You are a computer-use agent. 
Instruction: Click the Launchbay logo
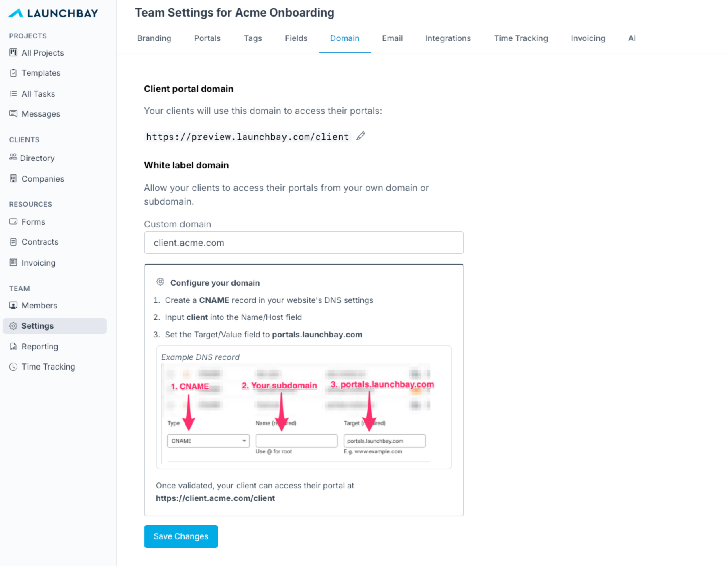pyautogui.click(x=53, y=13)
